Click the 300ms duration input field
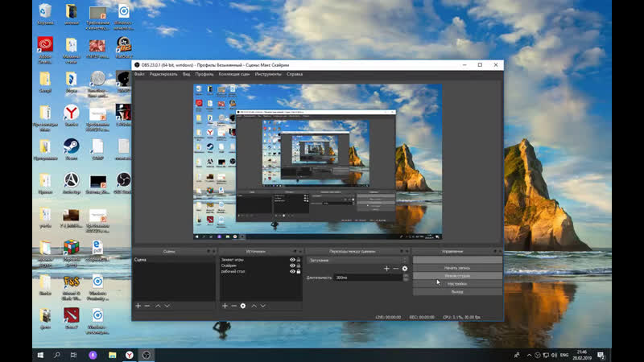The image size is (644, 362). coord(368,278)
